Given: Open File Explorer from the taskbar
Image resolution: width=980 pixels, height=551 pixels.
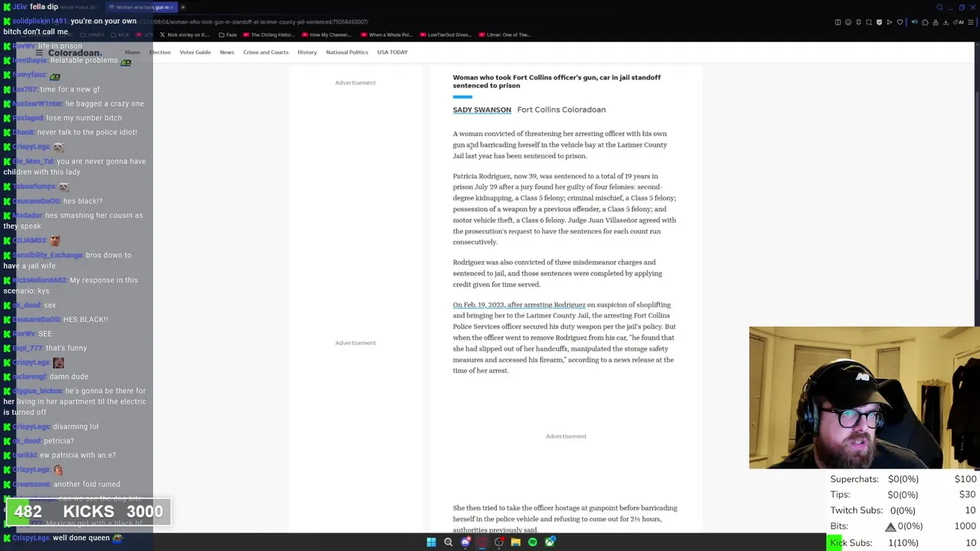Looking at the screenshot, I should point(516,542).
